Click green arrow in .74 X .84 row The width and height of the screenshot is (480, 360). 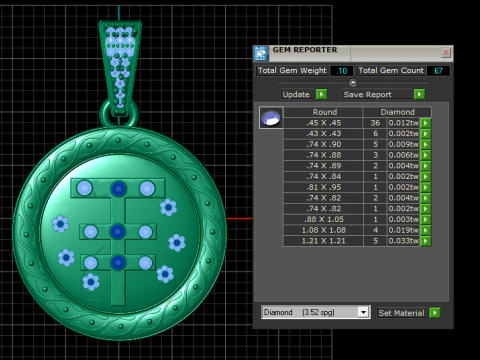(425, 176)
